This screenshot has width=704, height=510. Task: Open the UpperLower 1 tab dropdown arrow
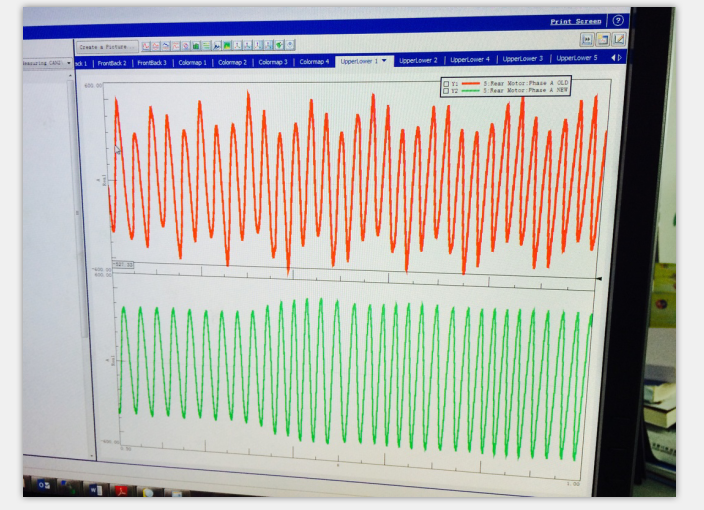[x=385, y=61]
